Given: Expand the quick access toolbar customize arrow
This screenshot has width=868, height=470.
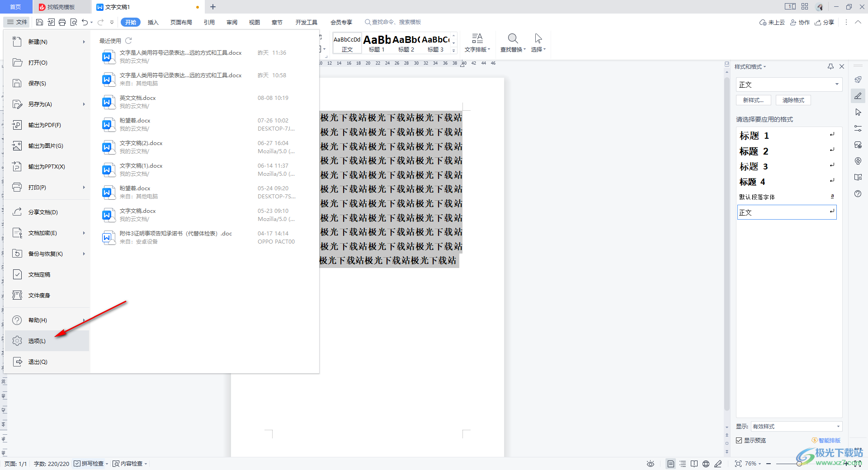Looking at the screenshot, I should [112, 22].
